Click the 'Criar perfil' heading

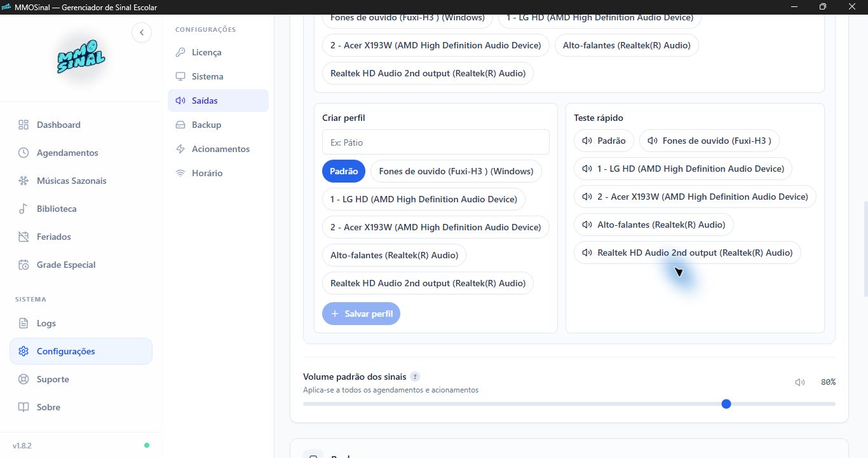pyautogui.click(x=344, y=118)
